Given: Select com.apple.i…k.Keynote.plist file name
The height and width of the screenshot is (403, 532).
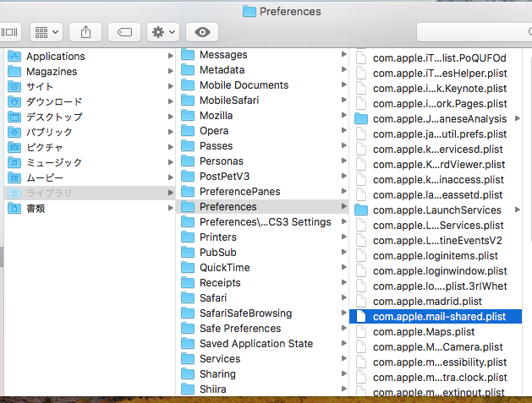Looking at the screenshot, I should click(x=440, y=89).
